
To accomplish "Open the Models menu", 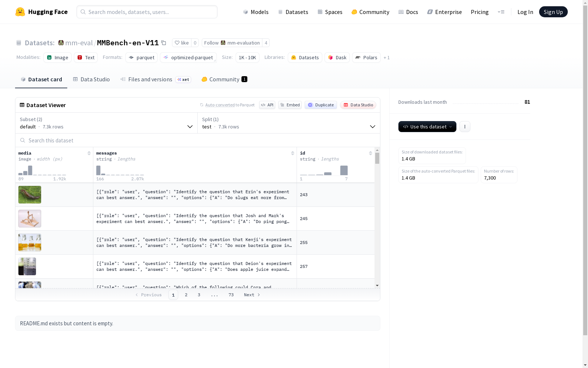I will [x=256, y=12].
